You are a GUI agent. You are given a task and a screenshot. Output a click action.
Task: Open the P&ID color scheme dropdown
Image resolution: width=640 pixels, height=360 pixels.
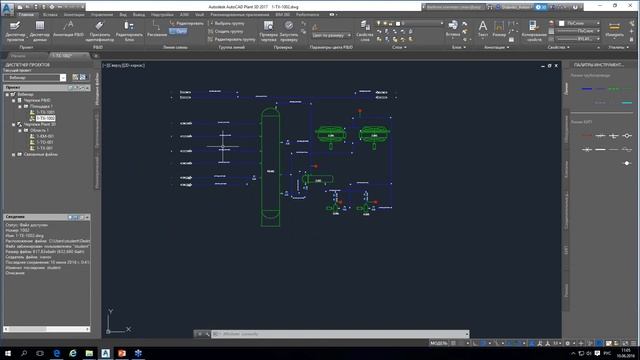(331, 36)
